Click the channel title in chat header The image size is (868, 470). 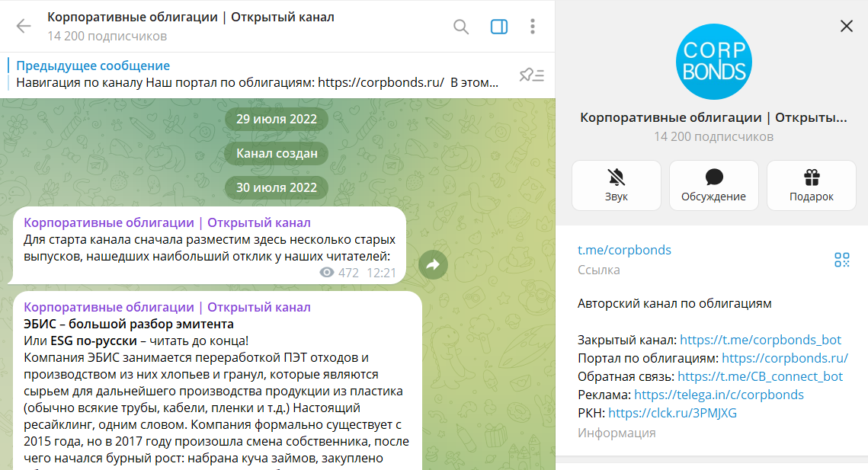191,18
